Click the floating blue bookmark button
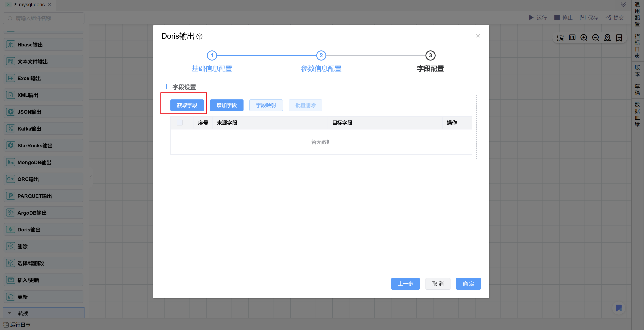This screenshot has width=644, height=330. pos(619,308)
